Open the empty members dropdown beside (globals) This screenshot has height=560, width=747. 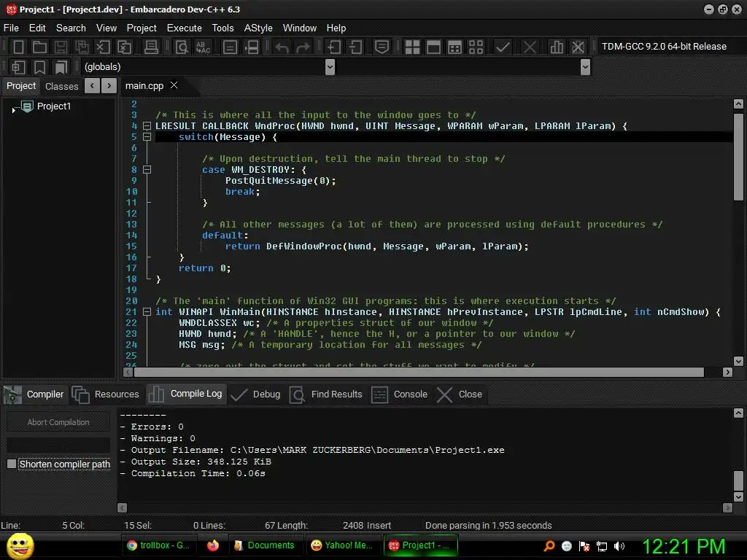coord(586,67)
